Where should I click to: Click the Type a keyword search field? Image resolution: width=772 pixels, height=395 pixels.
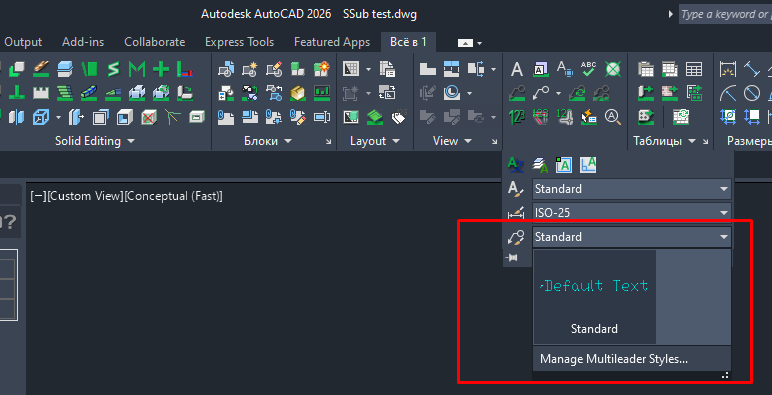tap(725, 14)
